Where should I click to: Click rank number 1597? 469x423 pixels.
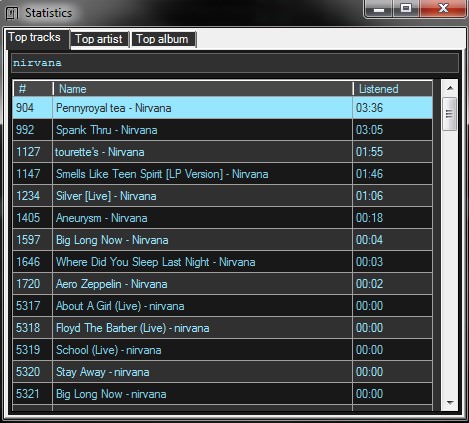point(28,240)
